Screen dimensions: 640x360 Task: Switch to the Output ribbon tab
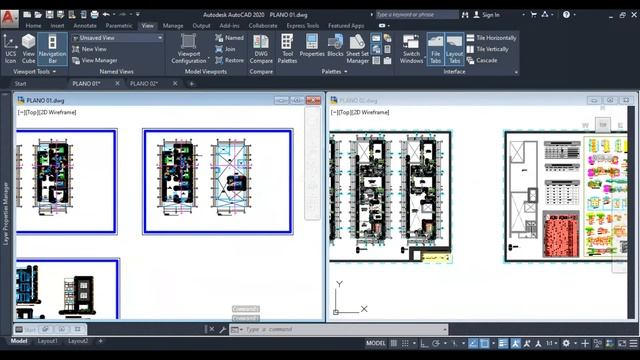201,26
